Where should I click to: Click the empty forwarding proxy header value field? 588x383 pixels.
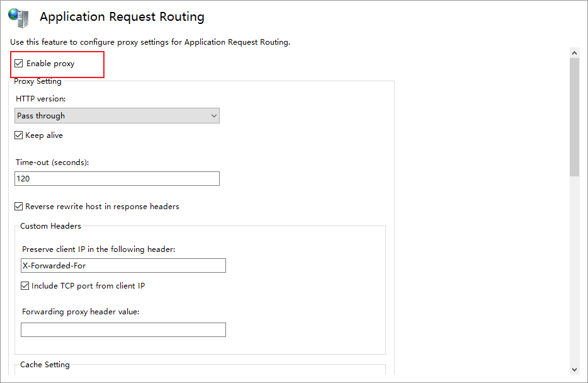(x=123, y=329)
